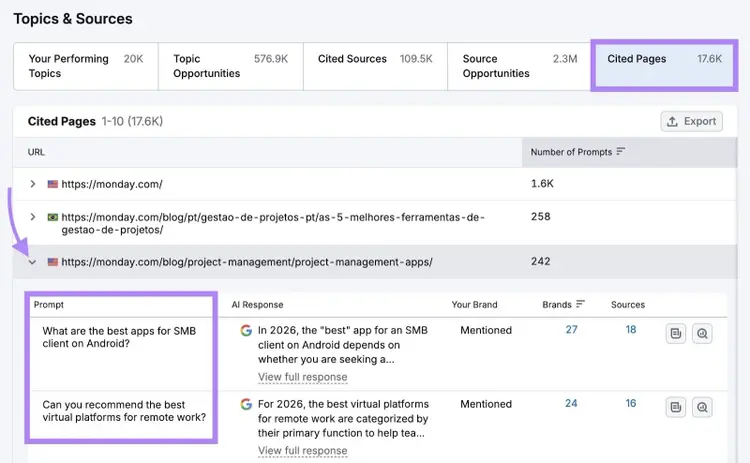Sort by Number of Prompts column
This screenshot has height=463, width=750.
[x=577, y=152]
